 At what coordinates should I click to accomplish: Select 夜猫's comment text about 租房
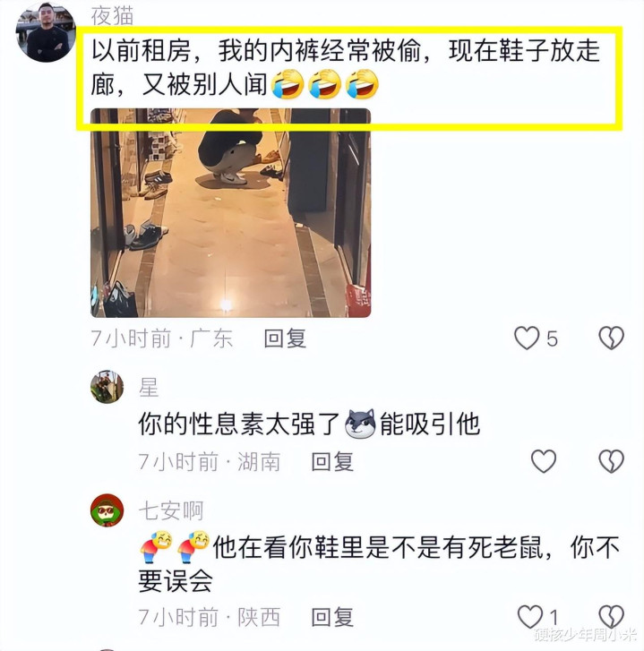[346, 67]
